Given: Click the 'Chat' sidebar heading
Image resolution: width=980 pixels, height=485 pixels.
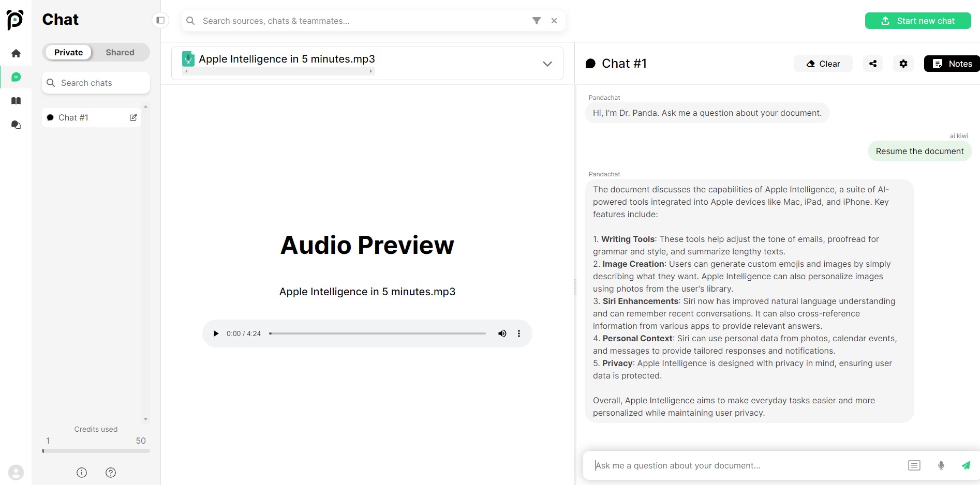Looking at the screenshot, I should pyautogui.click(x=61, y=20).
